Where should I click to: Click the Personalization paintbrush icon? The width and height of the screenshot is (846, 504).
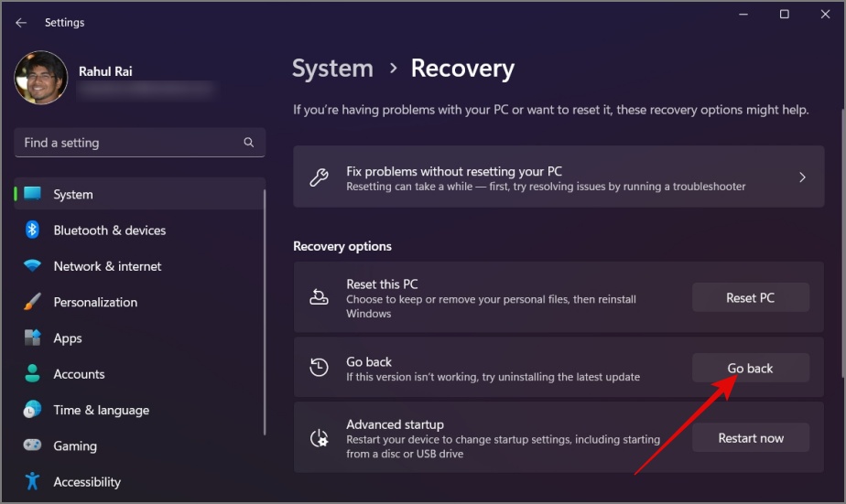pos(32,302)
